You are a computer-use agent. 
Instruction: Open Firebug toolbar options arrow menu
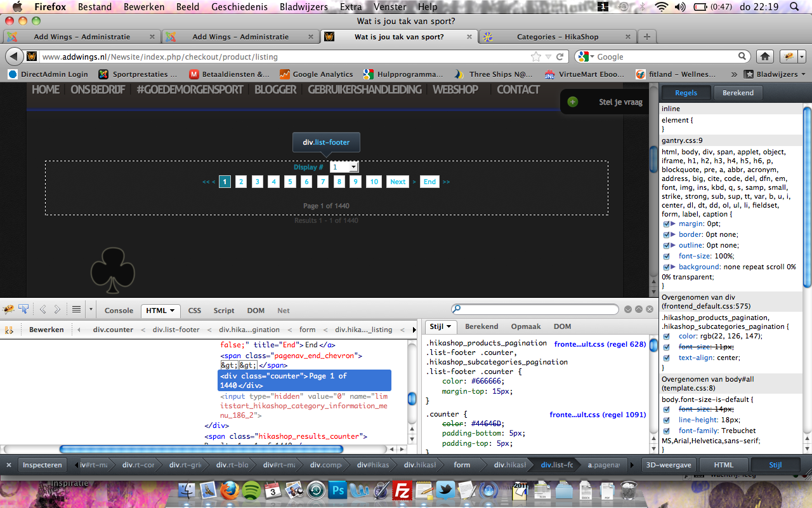pos(91,310)
